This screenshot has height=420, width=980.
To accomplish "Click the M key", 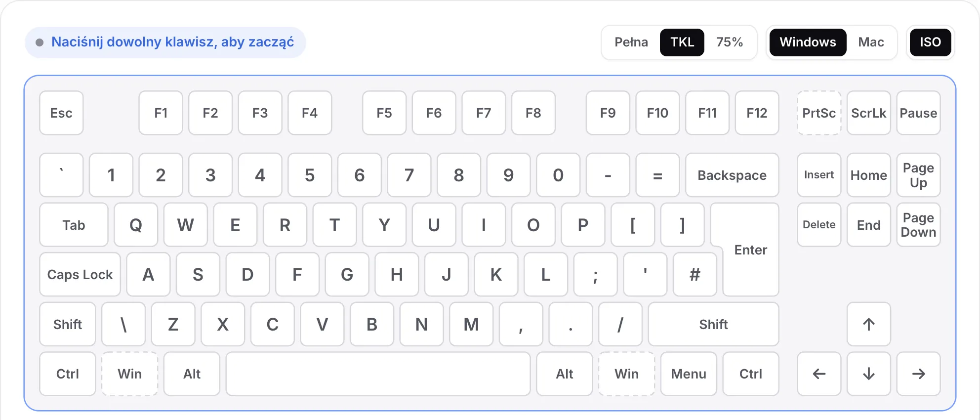I will [x=471, y=324].
